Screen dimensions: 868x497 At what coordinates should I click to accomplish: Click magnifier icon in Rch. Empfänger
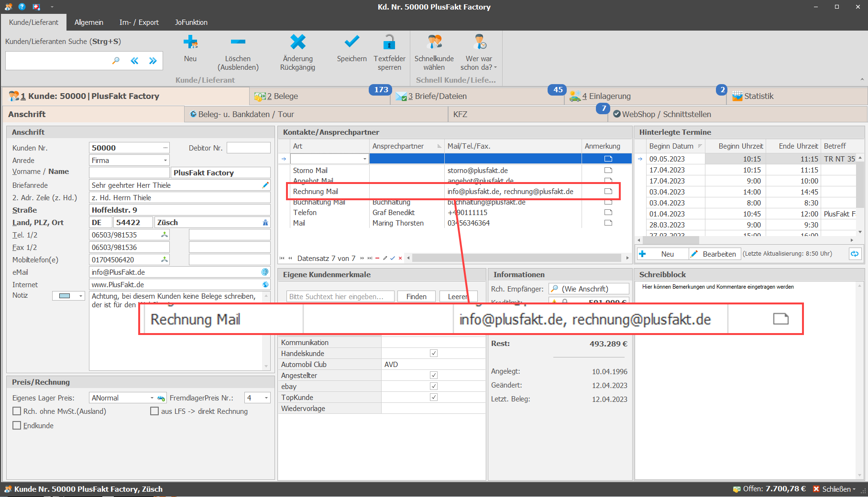[x=555, y=289]
